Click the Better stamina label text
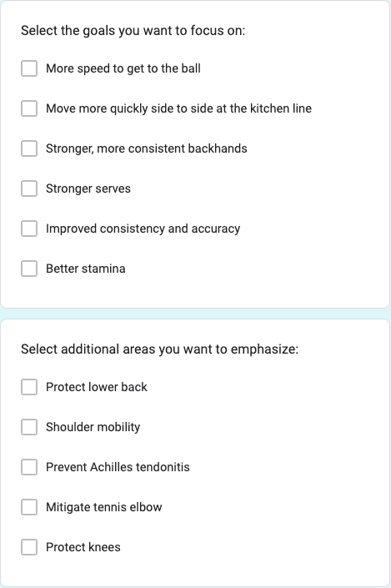Screen dimensions: 391x588 click(x=86, y=269)
